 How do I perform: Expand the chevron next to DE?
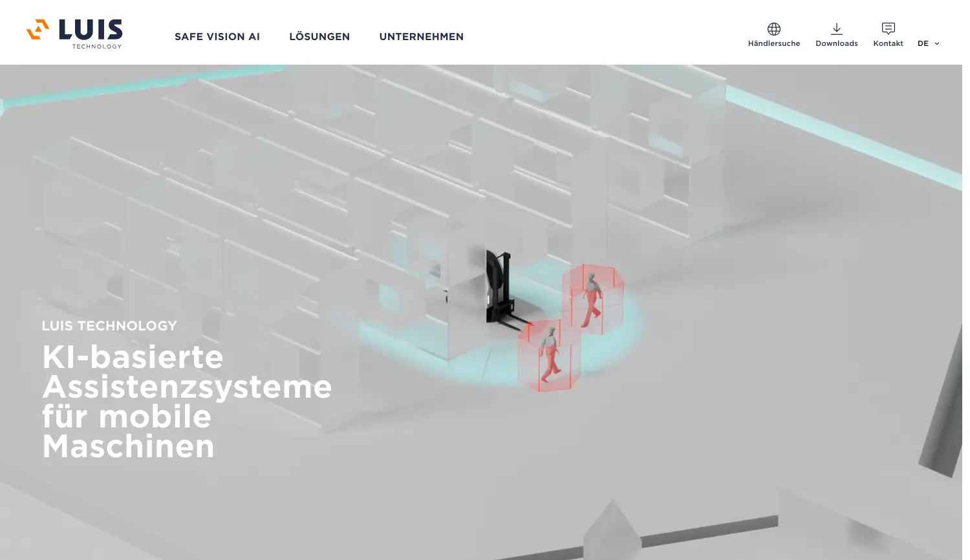coord(937,43)
